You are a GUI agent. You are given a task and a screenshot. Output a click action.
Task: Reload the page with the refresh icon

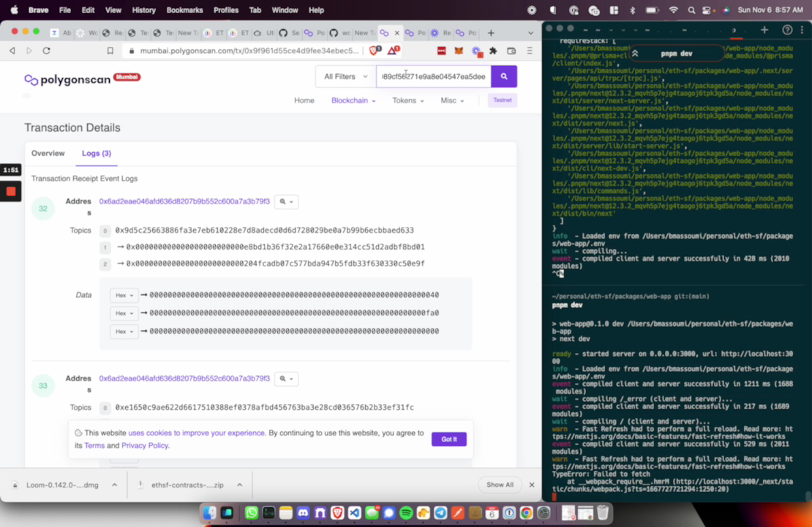click(46, 51)
